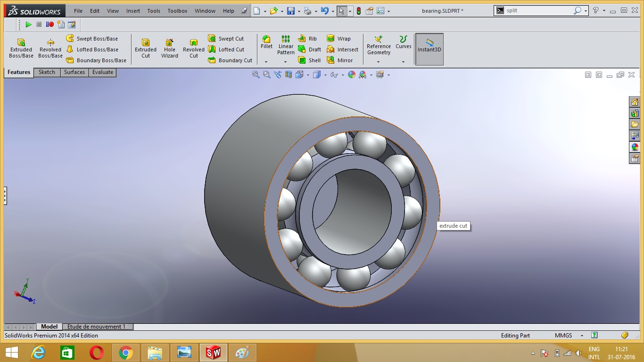644x362 pixels.
Task: Expand the Display Style dropdown arrow
Action: [x=325, y=75]
